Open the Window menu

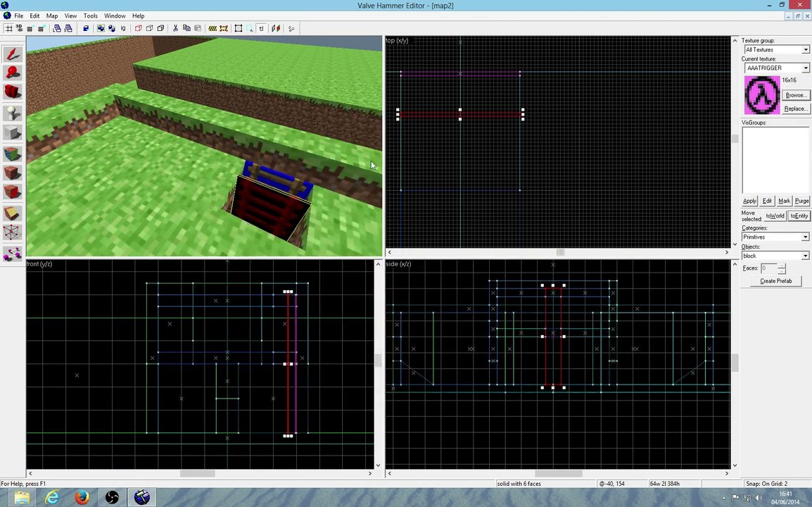115,15
